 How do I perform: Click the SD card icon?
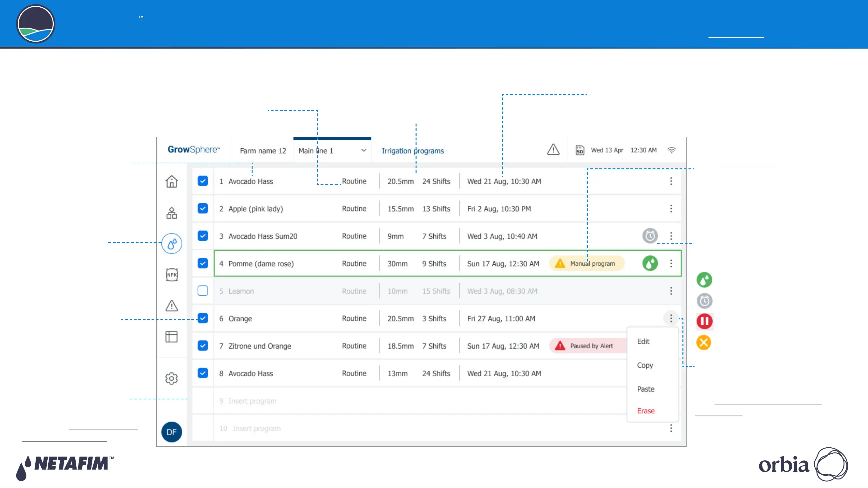580,150
